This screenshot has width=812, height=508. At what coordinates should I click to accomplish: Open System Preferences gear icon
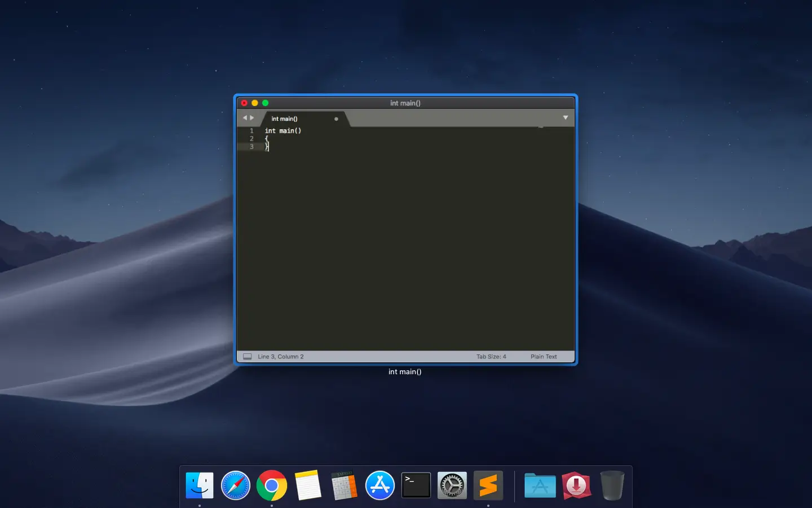[x=452, y=485]
